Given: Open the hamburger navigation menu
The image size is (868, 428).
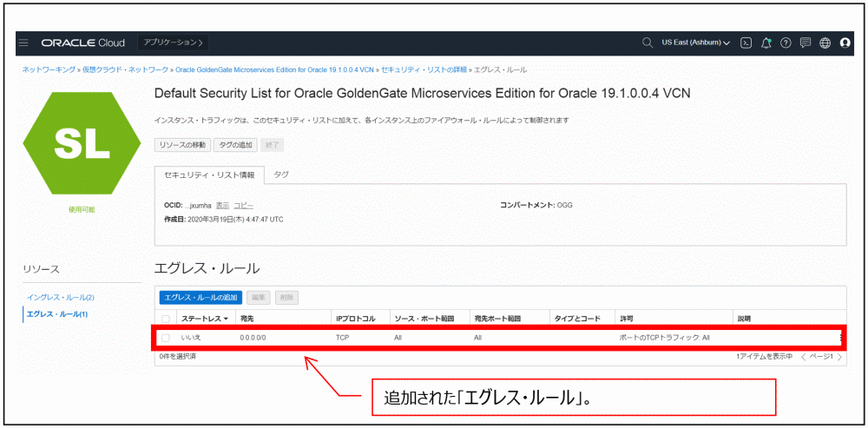Looking at the screenshot, I should click(23, 43).
